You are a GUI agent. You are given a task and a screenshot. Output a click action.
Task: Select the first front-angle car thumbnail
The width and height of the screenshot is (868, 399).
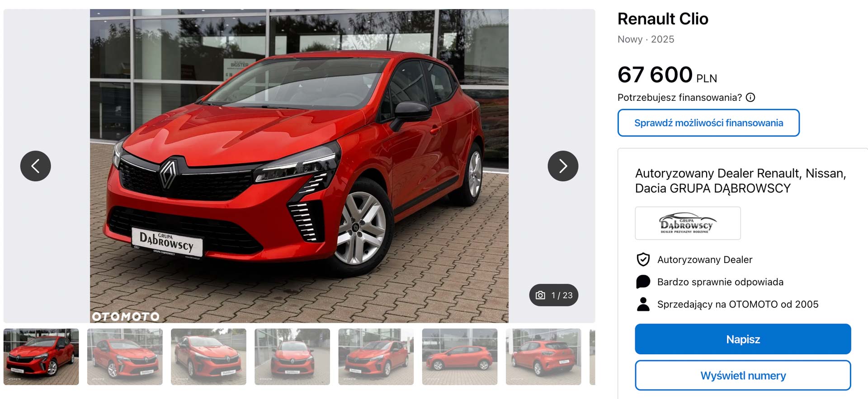[41, 357]
